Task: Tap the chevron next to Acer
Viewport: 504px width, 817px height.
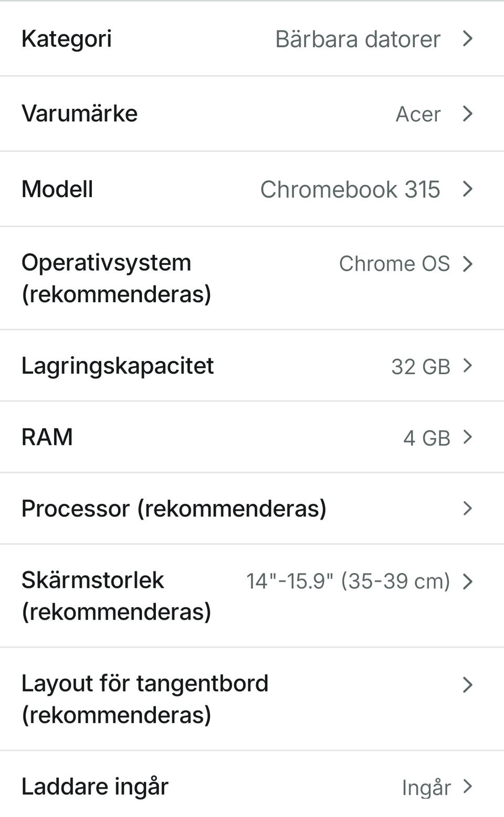Action: click(x=467, y=113)
